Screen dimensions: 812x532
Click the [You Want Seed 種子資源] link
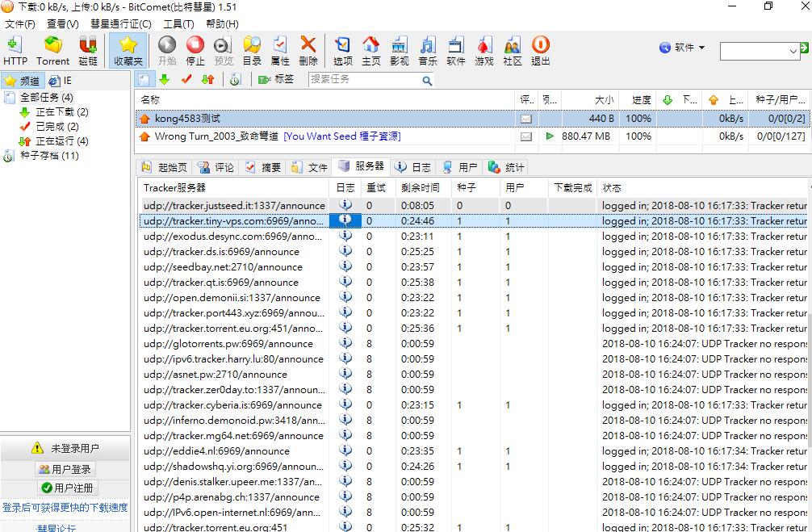pyautogui.click(x=341, y=136)
